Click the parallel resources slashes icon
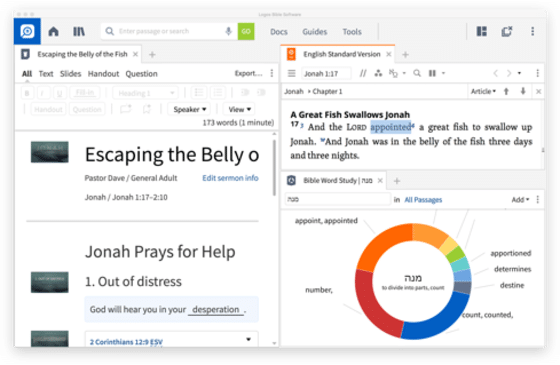This screenshot has width=560, height=365. click(x=363, y=73)
